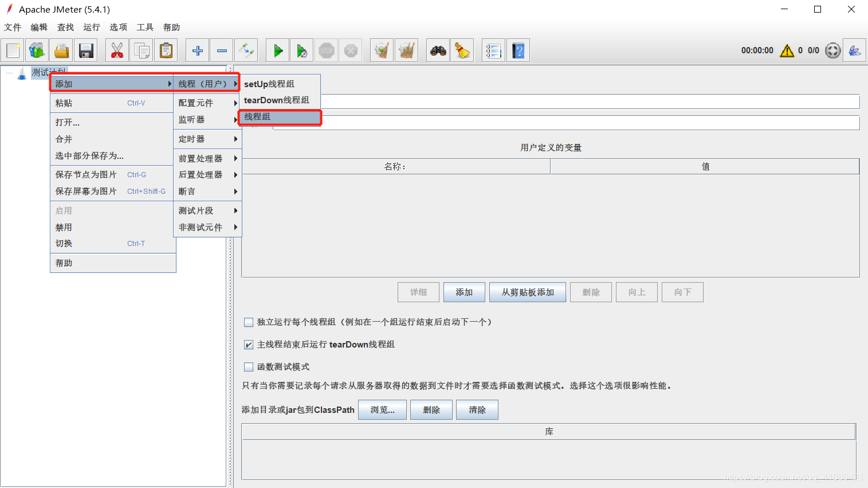Viewport: 868px width, 488px height.
Task: Expand the 后置处理器 submenu
Action: [207, 175]
